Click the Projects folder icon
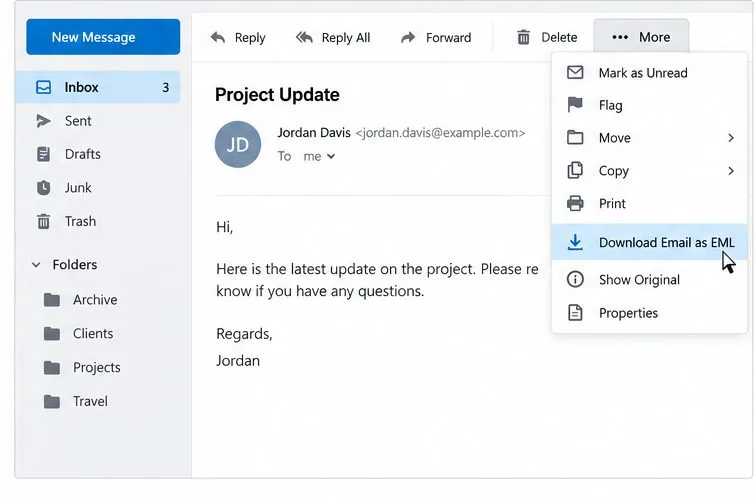Image resolution: width=756 pixels, height=502 pixels. [52, 368]
